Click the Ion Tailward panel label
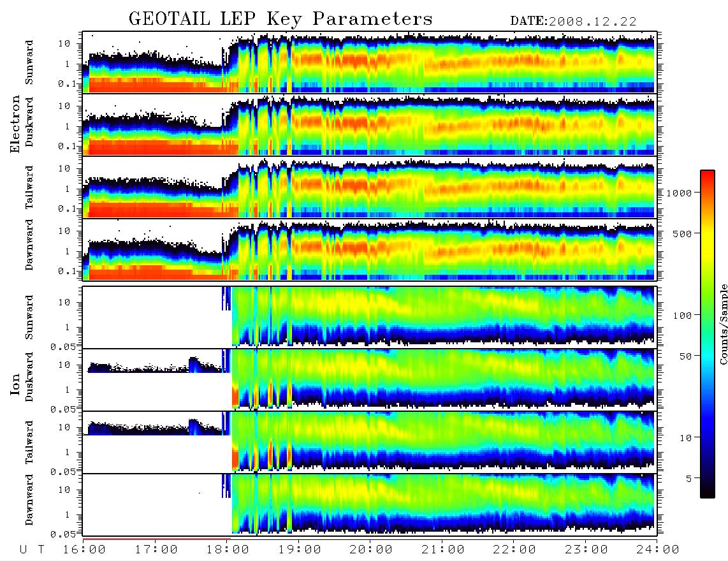 click(29, 442)
